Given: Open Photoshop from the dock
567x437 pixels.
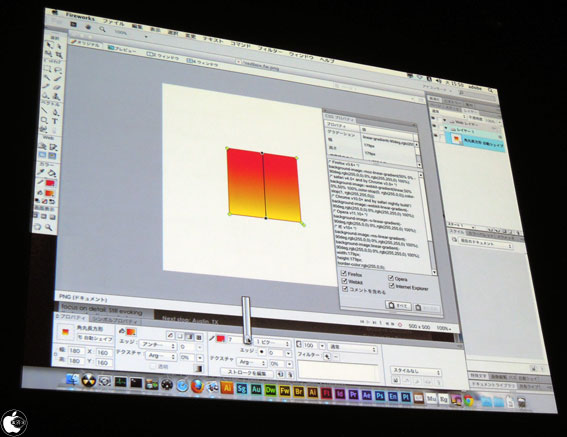Looking at the screenshot, I should (x=380, y=396).
